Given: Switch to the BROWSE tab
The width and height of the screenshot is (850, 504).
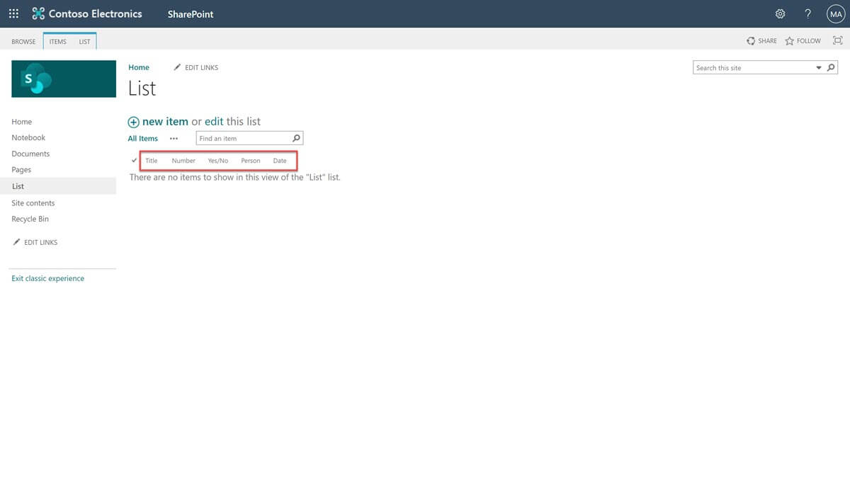Looking at the screenshot, I should (23, 41).
